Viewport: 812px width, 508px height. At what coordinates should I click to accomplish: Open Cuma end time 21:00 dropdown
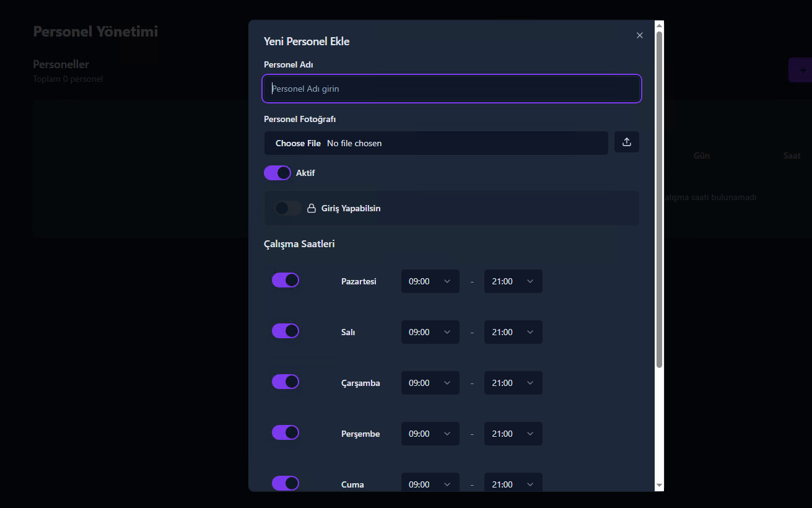513,483
